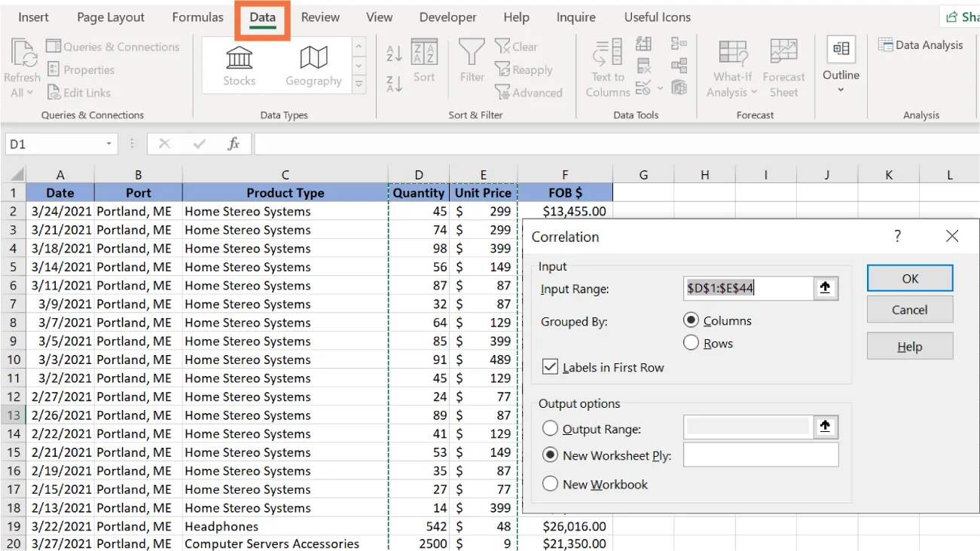Select the Geography data type

(x=313, y=64)
